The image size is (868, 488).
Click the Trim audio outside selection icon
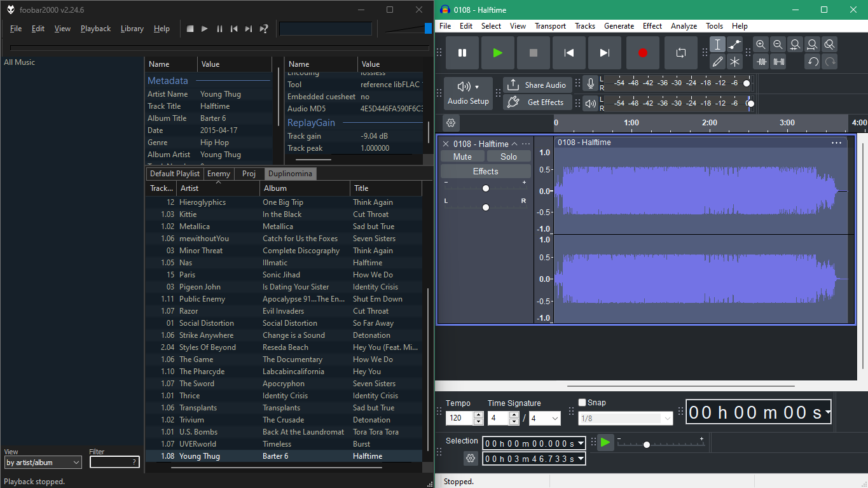761,62
